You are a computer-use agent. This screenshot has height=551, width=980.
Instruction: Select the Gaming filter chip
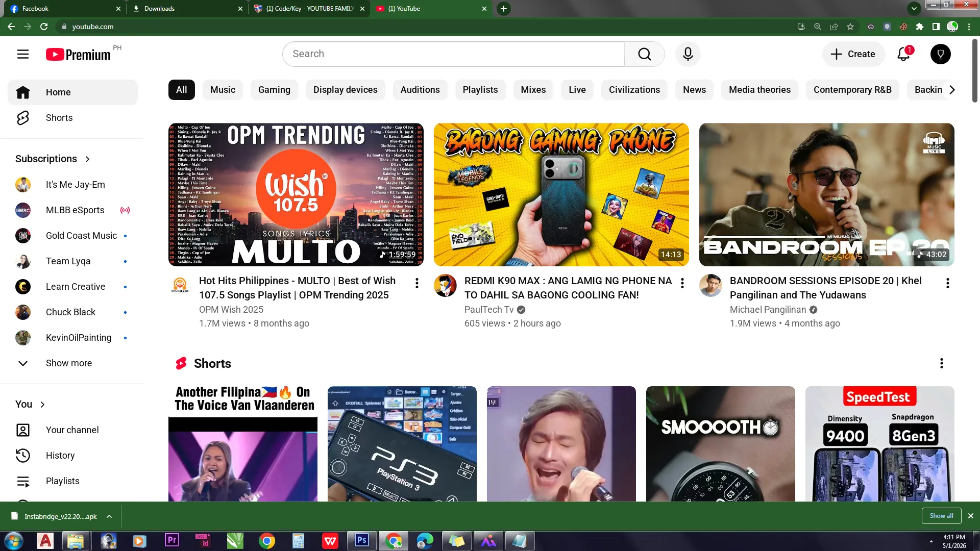click(x=274, y=90)
